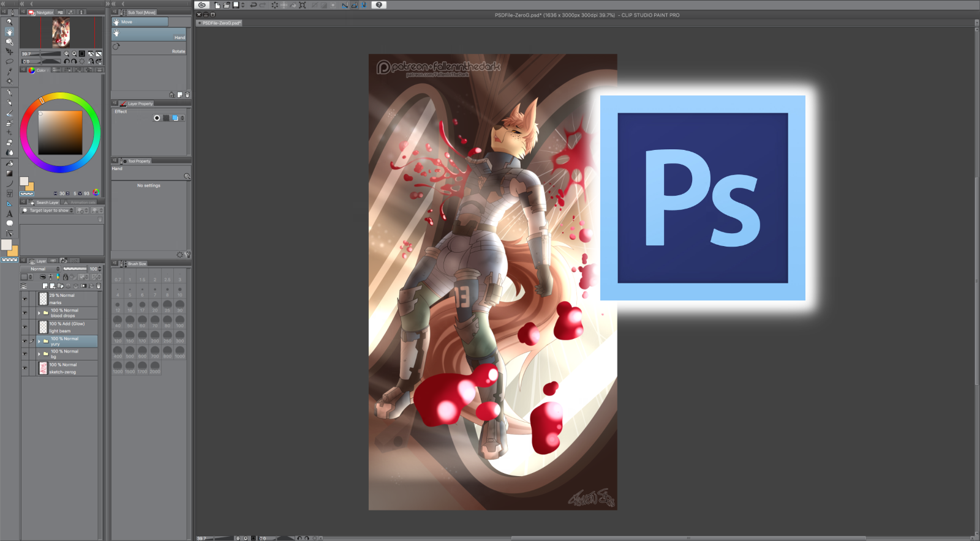This screenshot has height=541, width=980.
Task: Choose the Rotate sub tool
Action: 149,48
